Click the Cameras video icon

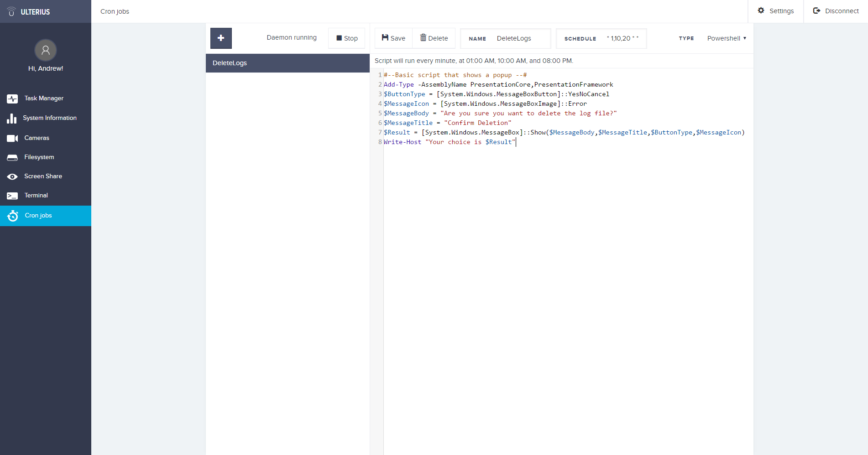(12, 138)
